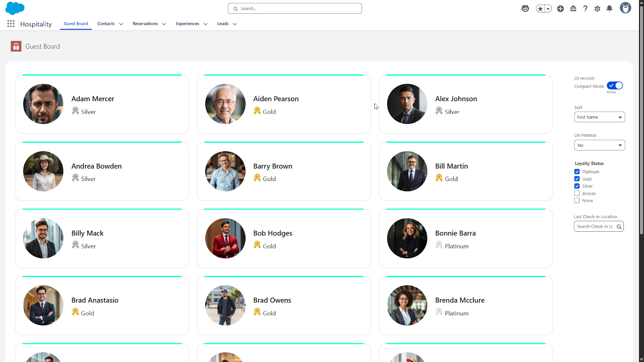Click the search magnifier in Last Check-in Location
Image resolution: width=644 pixels, height=362 pixels.
point(619,227)
